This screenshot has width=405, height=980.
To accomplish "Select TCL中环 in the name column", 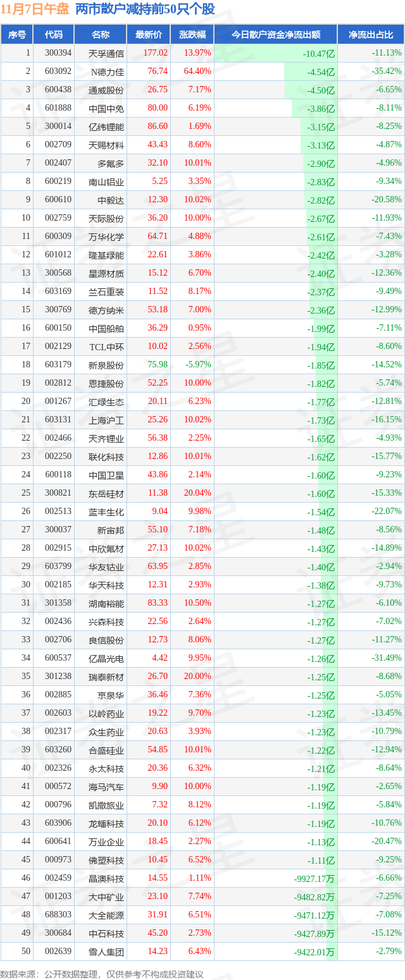I will pyautogui.click(x=106, y=346).
